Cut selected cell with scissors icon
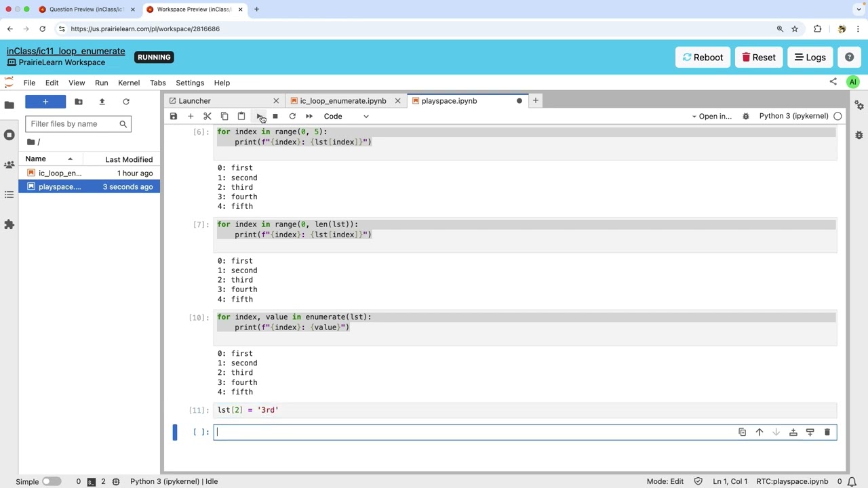 pos(208,117)
